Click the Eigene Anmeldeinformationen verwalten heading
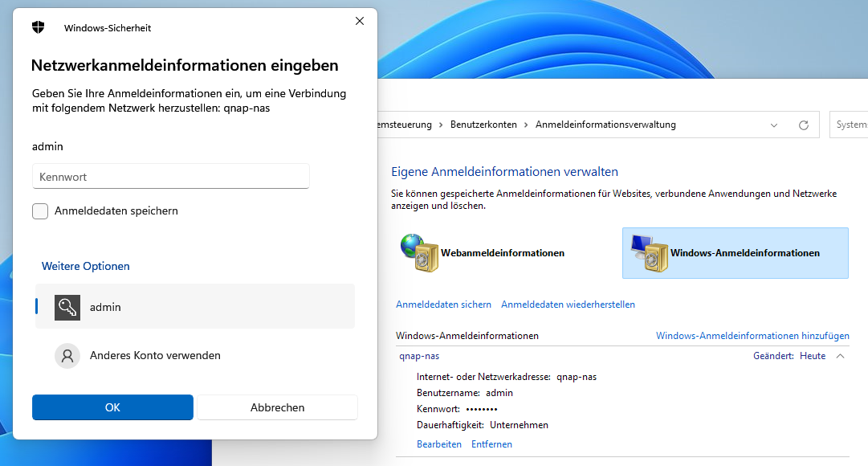The image size is (868, 466). 505,172
